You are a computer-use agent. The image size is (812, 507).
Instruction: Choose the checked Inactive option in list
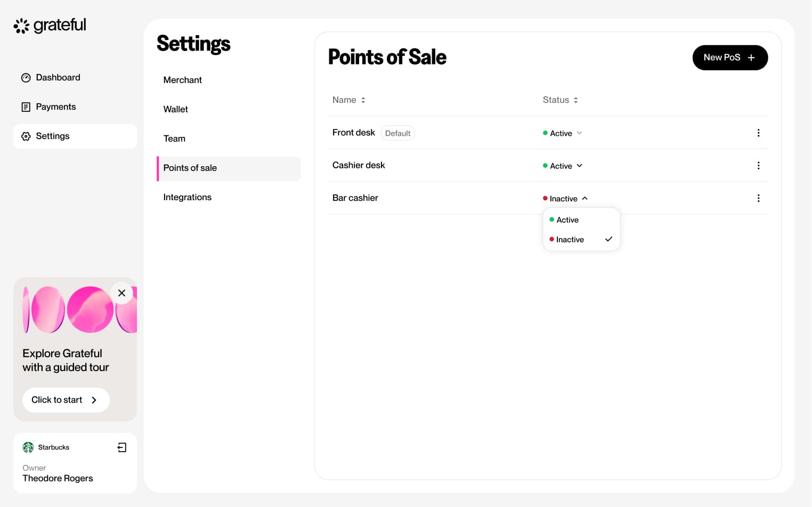(x=570, y=240)
